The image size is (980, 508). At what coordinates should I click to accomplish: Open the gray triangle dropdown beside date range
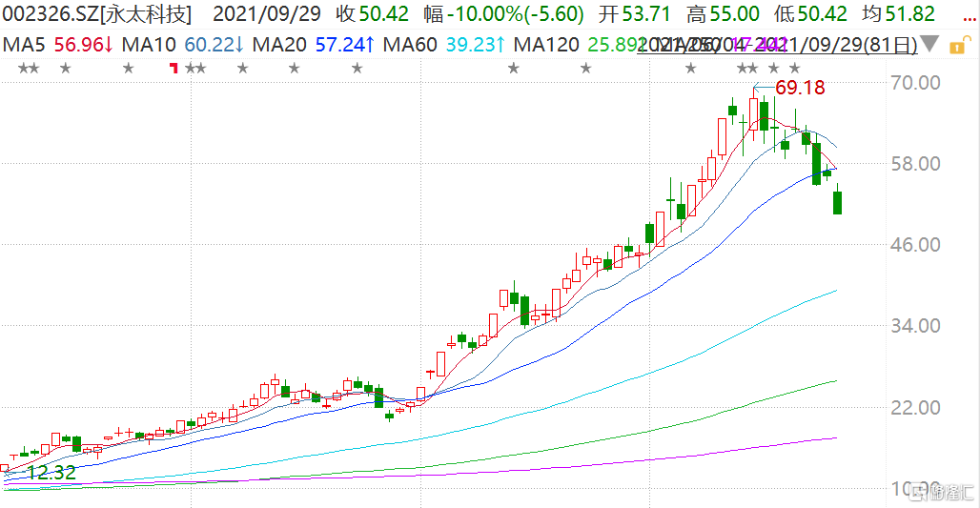click(931, 45)
